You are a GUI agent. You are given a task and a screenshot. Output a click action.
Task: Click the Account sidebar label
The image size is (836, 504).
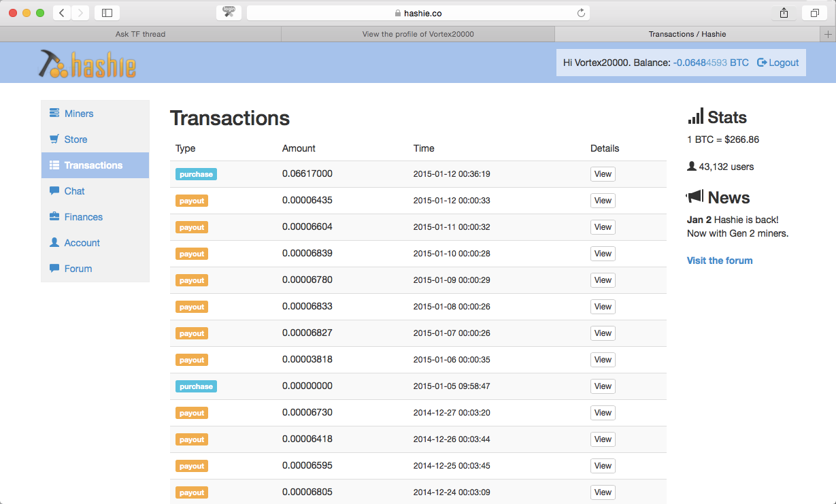coord(82,243)
